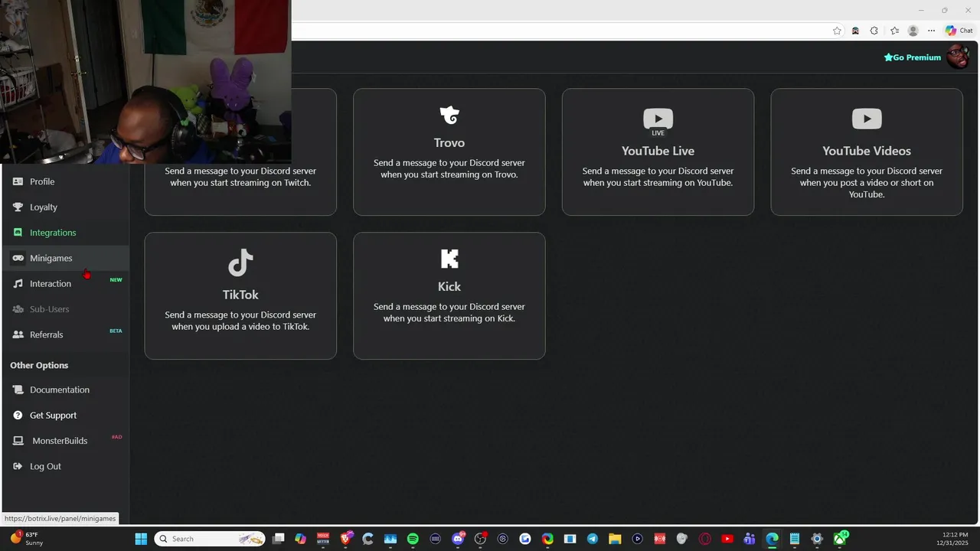The height and width of the screenshot is (551, 980).
Task: Open Microsoft Teams from the taskbar
Action: pos(750,539)
